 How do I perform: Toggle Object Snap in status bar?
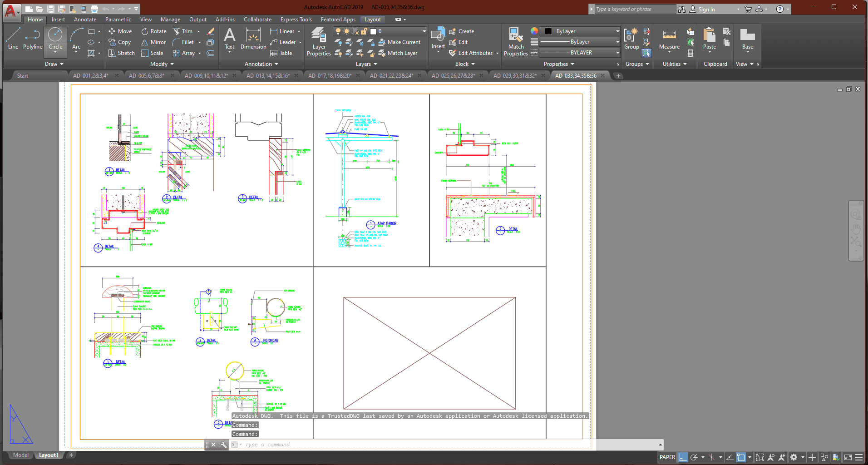(x=741, y=457)
